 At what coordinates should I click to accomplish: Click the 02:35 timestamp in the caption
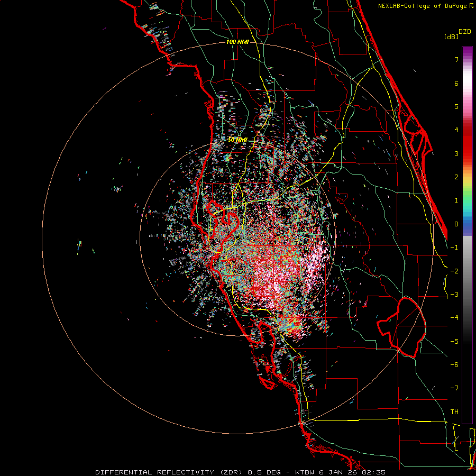point(373,472)
